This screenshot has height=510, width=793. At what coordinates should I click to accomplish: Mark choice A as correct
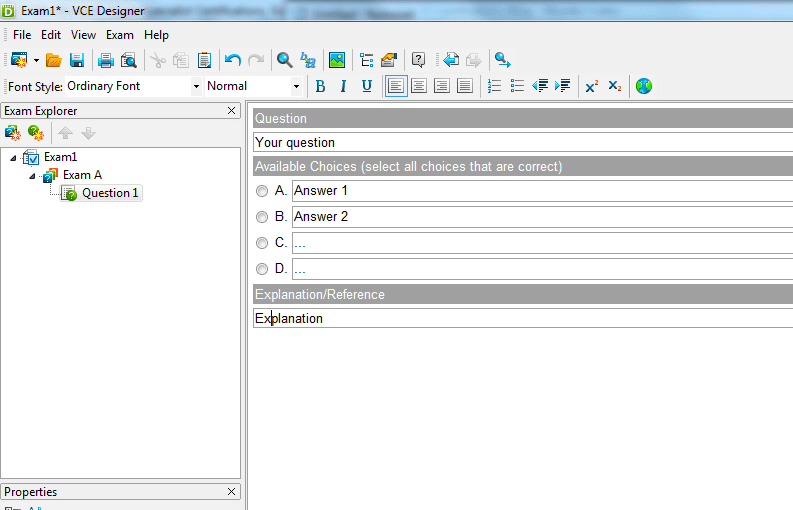tap(262, 191)
